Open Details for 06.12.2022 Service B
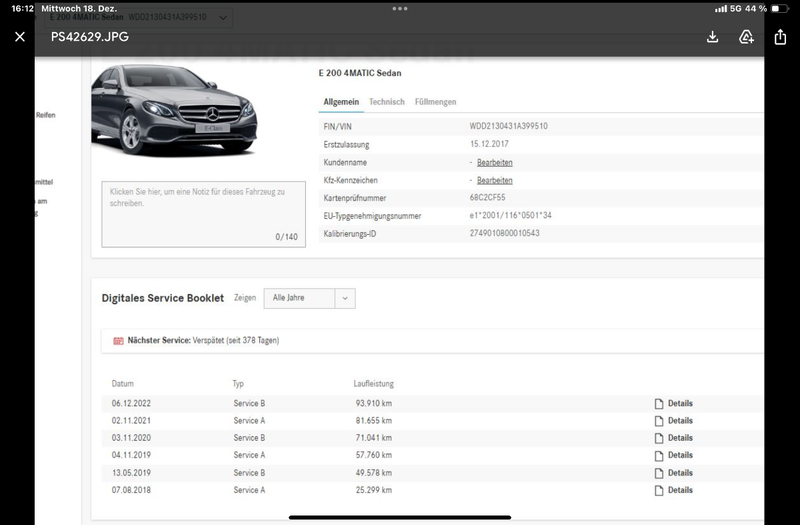This screenshot has height=525, width=800. [673, 404]
